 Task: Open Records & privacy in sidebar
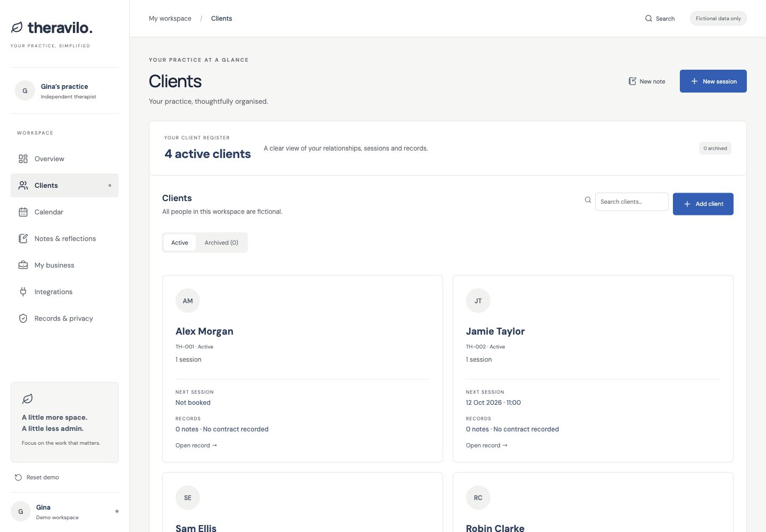64,318
